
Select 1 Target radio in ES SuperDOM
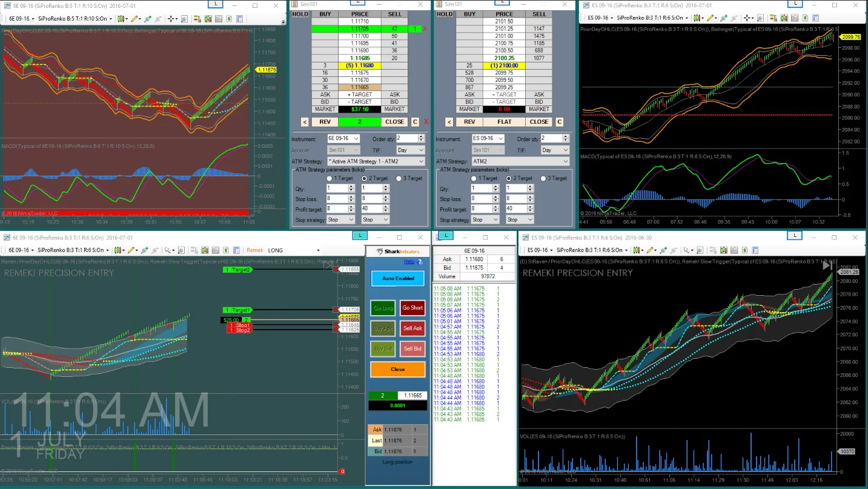tap(474, 178)
